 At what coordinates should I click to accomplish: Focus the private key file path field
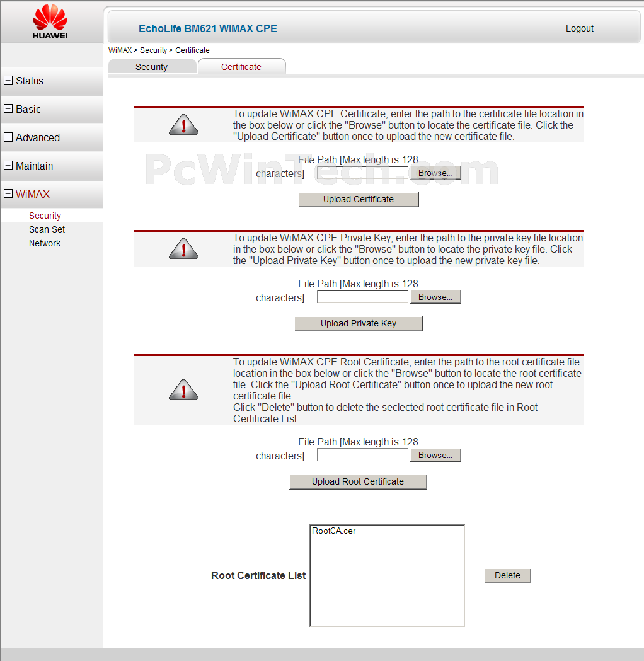point(362,297)
